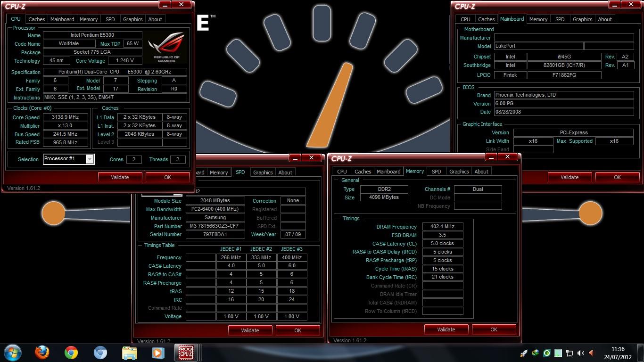Open About tab in the SPD window
This screenshot has width=644, height=362.
285,173
